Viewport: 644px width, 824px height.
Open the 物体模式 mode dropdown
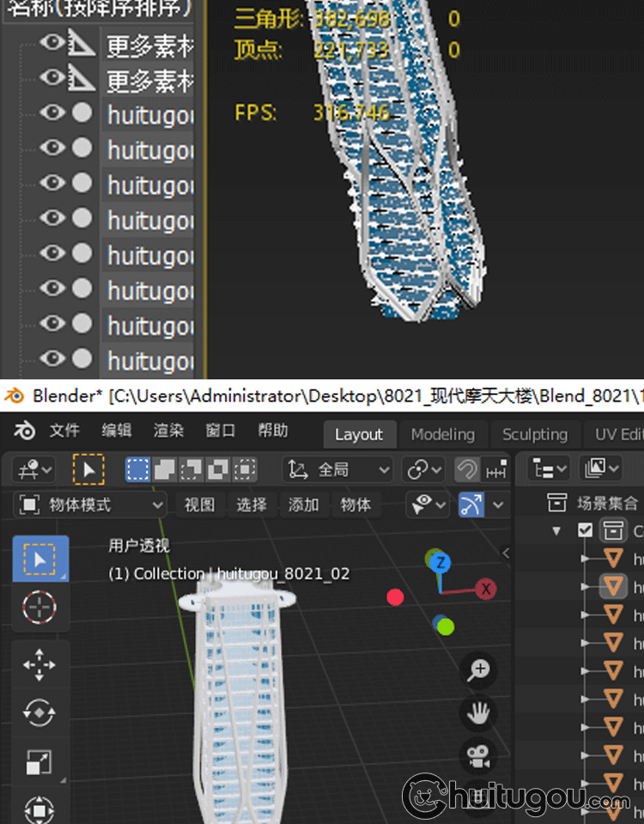point(91,505)
